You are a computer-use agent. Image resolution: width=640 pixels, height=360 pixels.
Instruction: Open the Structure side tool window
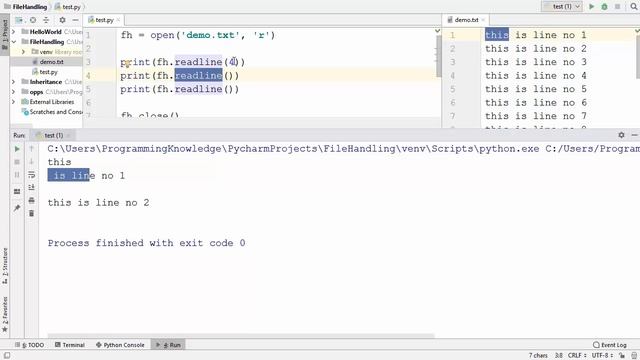pos(5,266)
